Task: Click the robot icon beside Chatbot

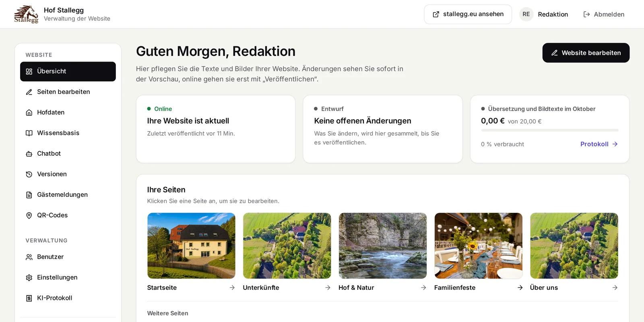Action: (x=29, y=154)
